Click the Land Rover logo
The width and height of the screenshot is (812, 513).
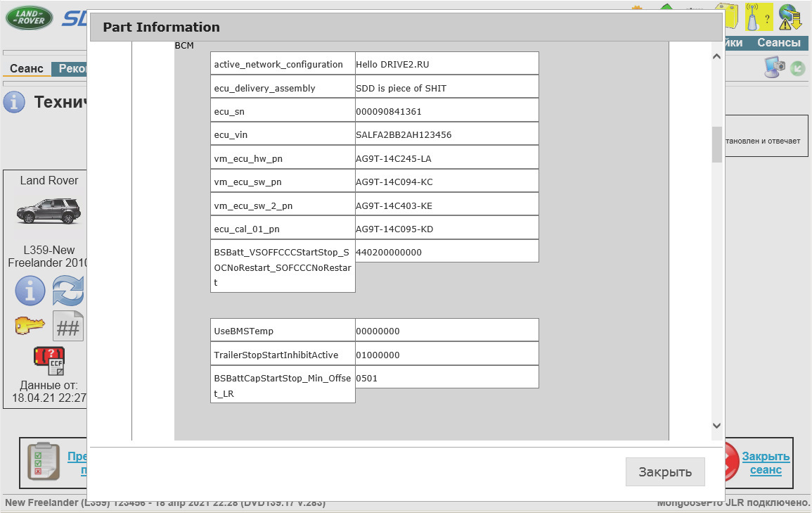point(29,18)
